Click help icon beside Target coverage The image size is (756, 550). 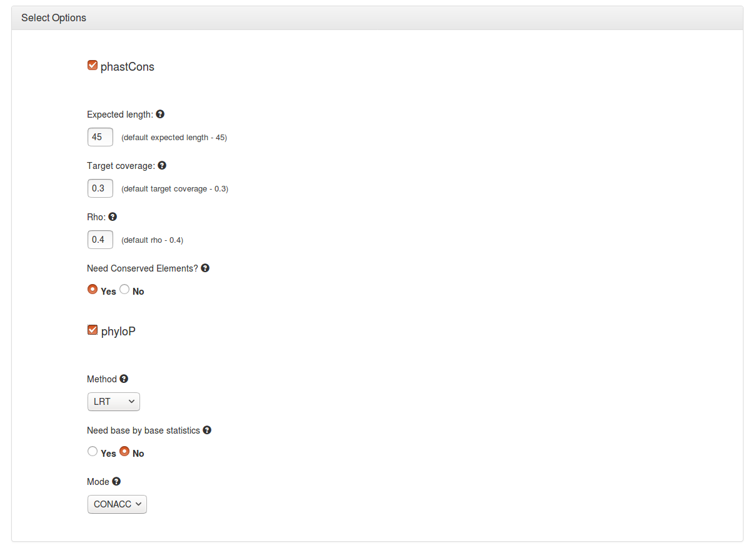pos(162,166)
